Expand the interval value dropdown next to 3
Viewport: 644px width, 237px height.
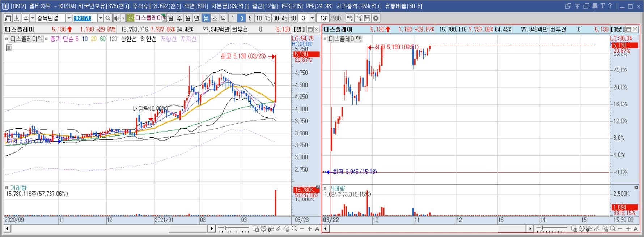[312, 18]
